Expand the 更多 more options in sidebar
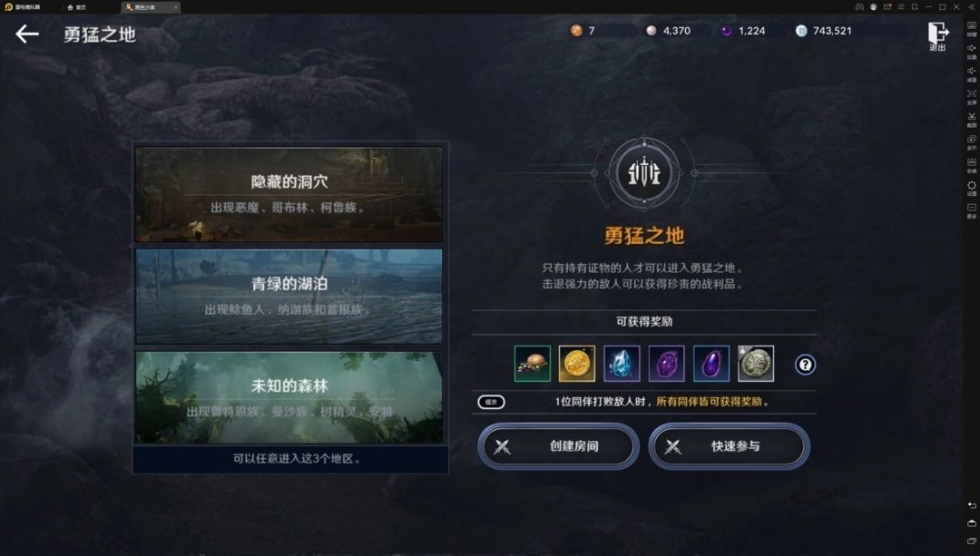The width and height of the screenshot is (980, 556). point(971,210)
